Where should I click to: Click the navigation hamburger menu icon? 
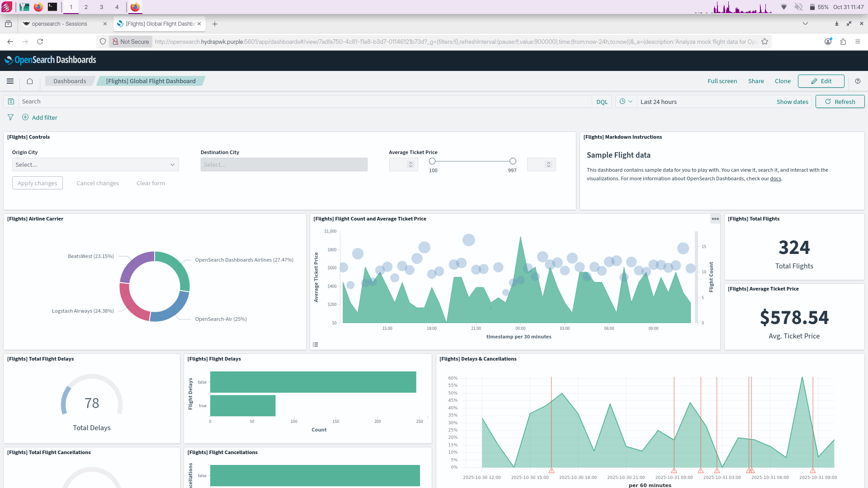point(10,81)
